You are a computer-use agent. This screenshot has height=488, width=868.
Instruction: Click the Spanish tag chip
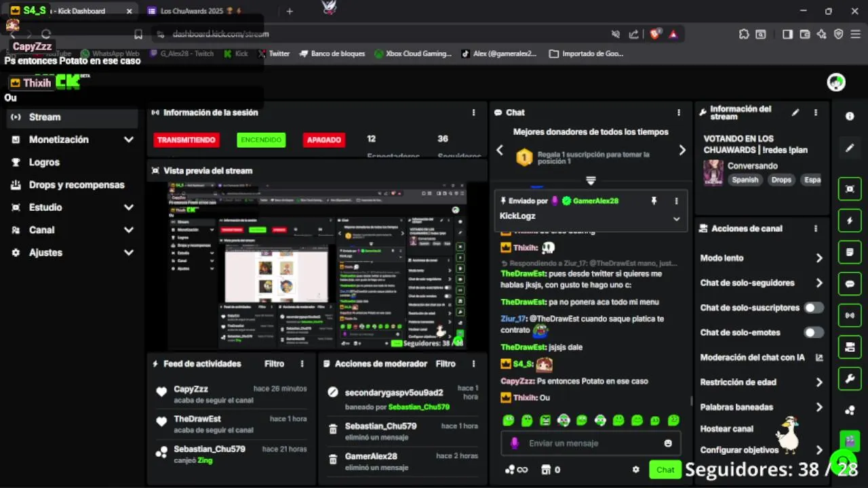(745, 180)
